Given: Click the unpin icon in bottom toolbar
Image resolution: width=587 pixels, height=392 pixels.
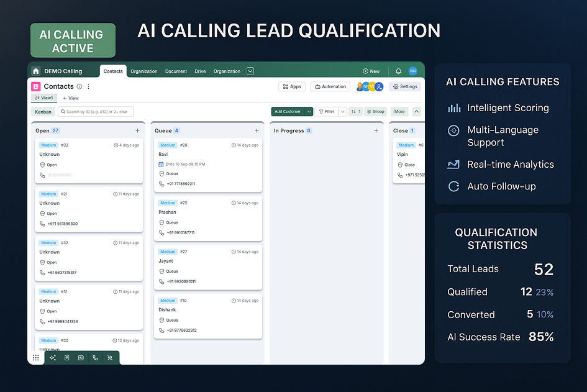Looking at the screenshot, I should [109, 358].
